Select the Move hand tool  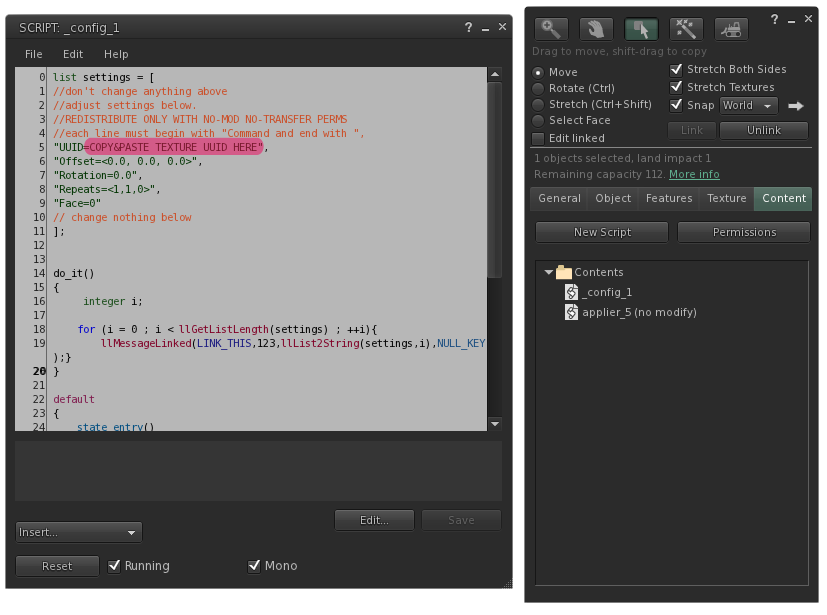tap(596, 30)
